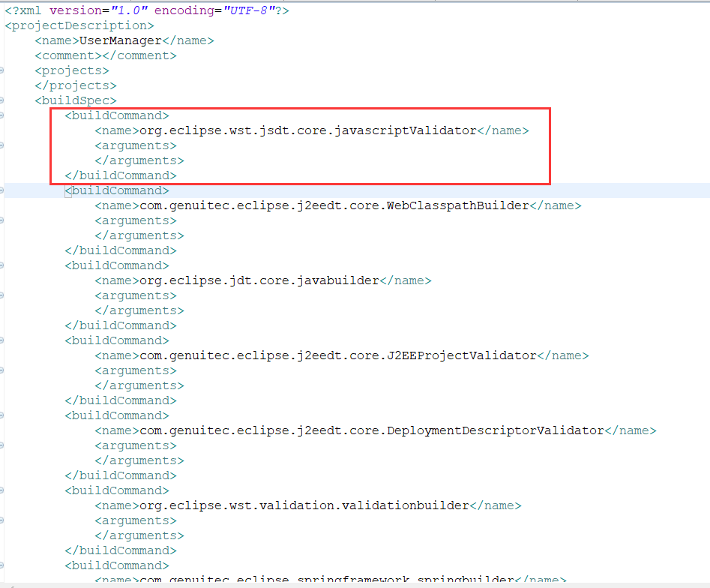Click org.eclipse.wst.validation.validationbuilder name text

click(304, 505)
